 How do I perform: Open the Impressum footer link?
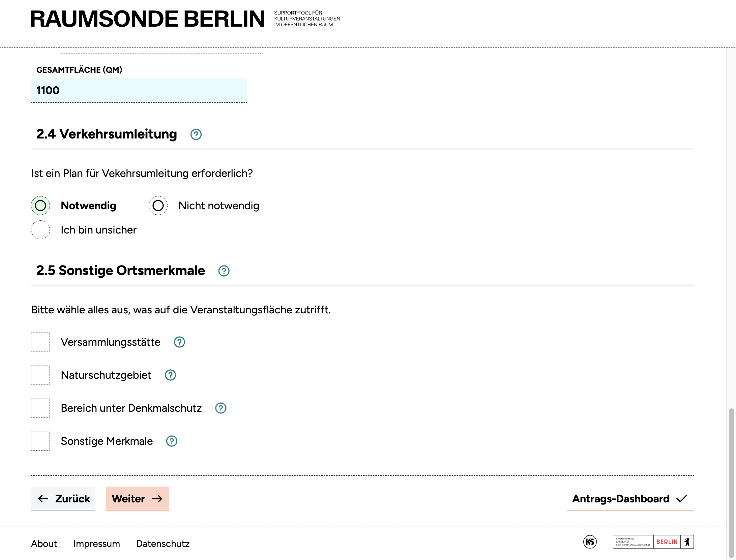(97, 543)
